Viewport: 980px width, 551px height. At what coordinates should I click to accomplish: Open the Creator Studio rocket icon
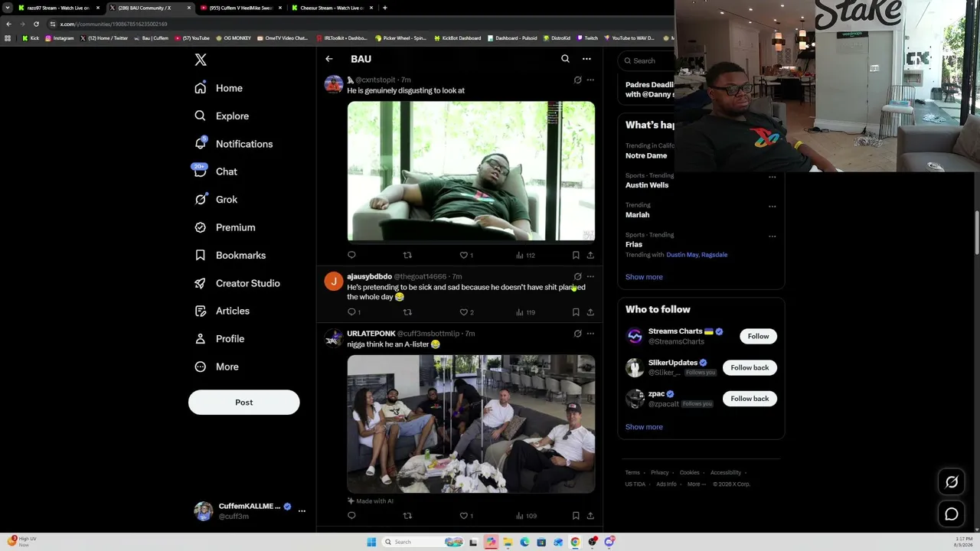click(x=201, y=283)
